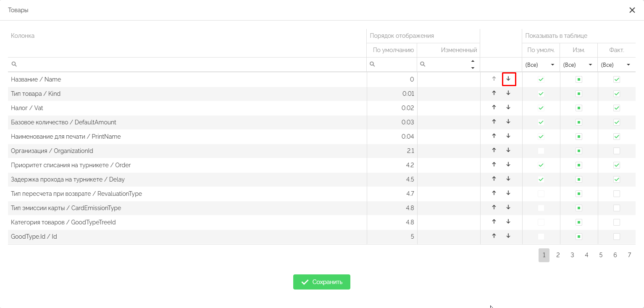Toggle Изм. checkbox for Категория товаров row
This screenshot has width=644, height=308.
tap(579, 222)
